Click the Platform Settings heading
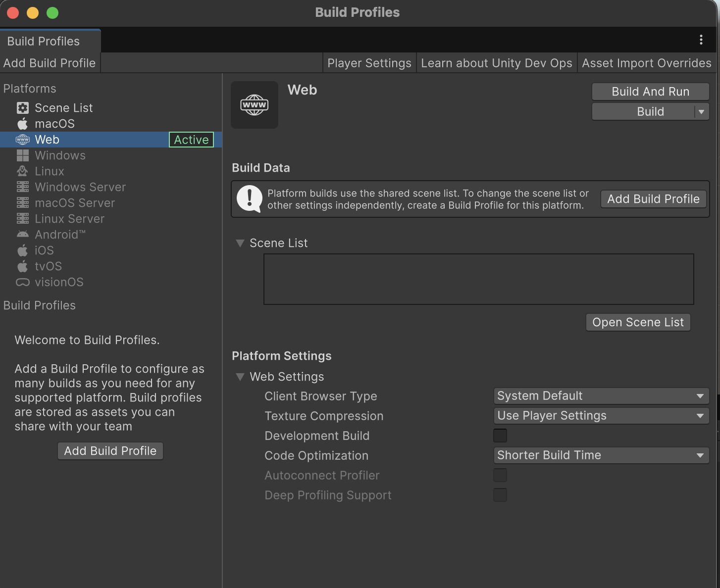 point(282,356)
